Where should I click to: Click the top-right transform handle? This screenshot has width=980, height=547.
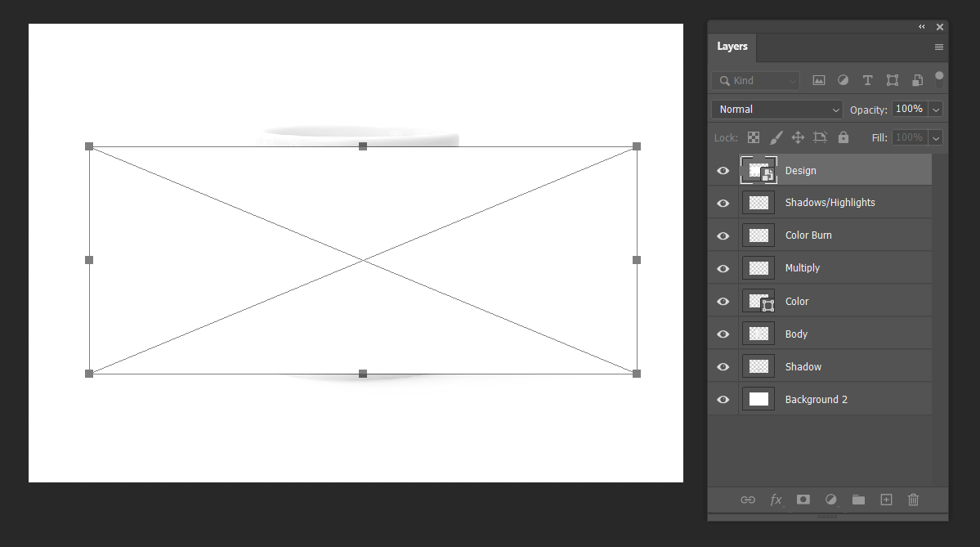(x=636, y=146)
